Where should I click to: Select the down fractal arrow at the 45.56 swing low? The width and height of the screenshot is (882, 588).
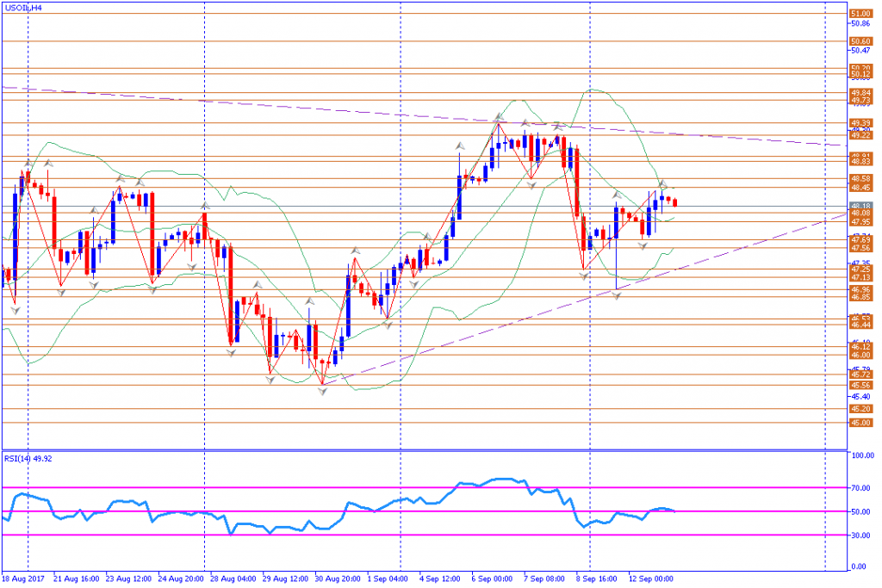point(322,391)
